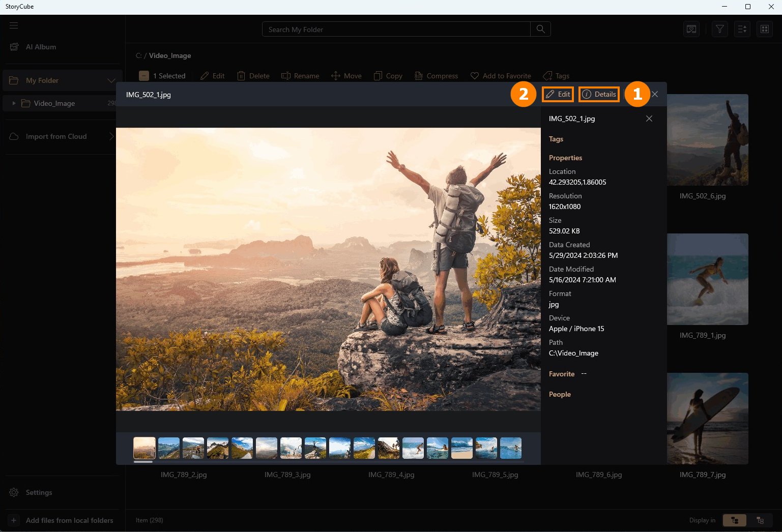
Task: Select My Folder in sidebar
Action: (63, 80)
